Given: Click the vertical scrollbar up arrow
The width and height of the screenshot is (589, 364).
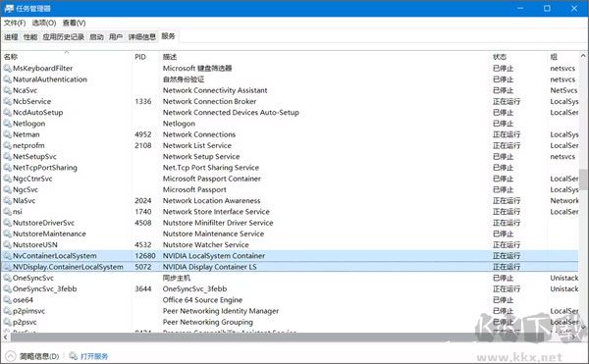Looking at the screenshot, I should pyautogui.click(x=583, y=56).
